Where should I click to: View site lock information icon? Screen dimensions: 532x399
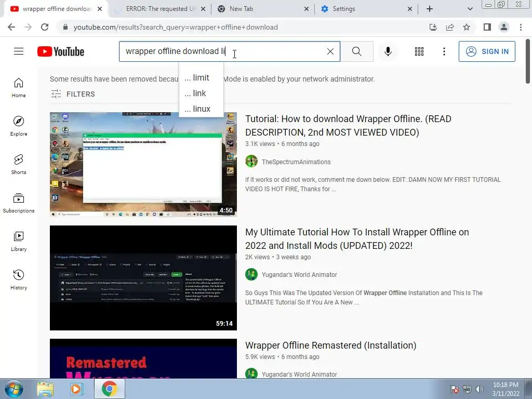[x=65, y=27]
